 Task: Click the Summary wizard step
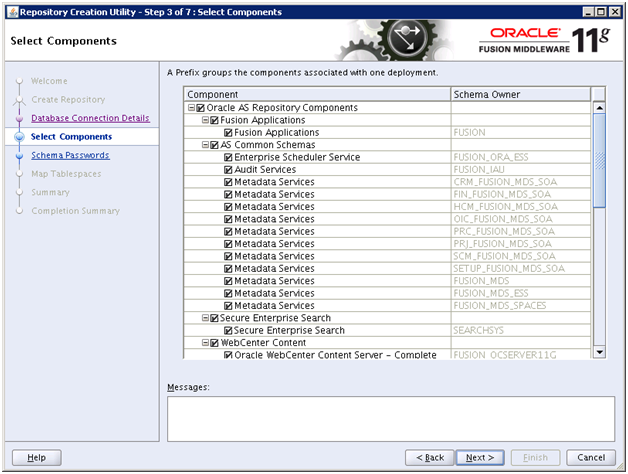pyautogui.click(x=50, y=192)
